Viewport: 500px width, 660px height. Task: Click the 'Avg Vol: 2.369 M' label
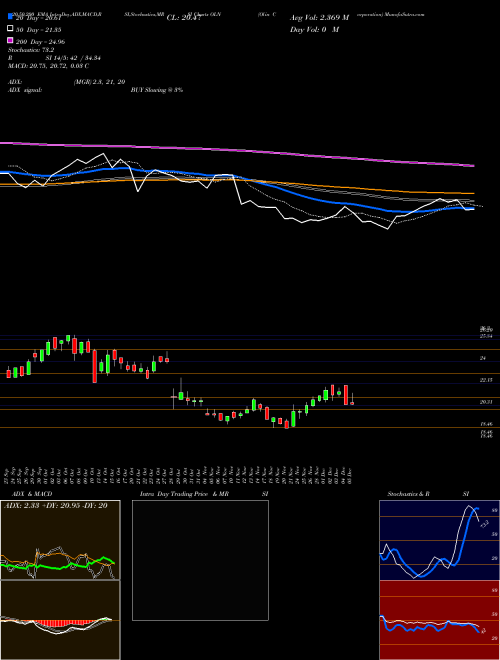coord(319,18)
